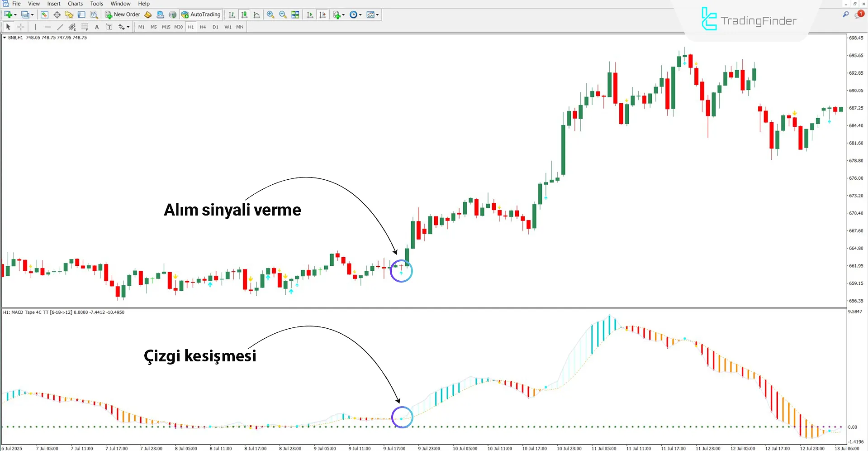Select the M15 timeframe

point(166,27)
